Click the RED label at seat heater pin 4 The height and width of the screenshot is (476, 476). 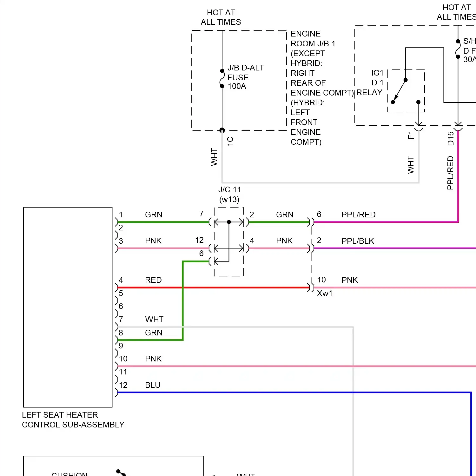[x=153, y=280]
